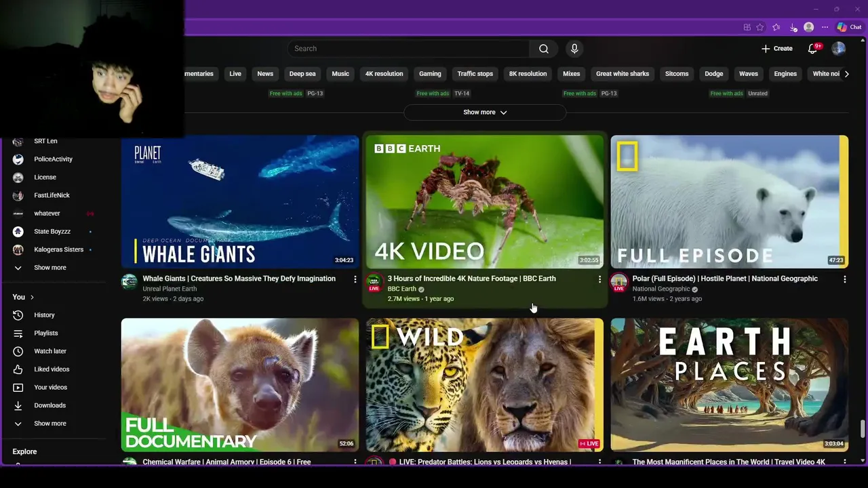
Task: Open the notifications bell
Action: click(813, 49)
